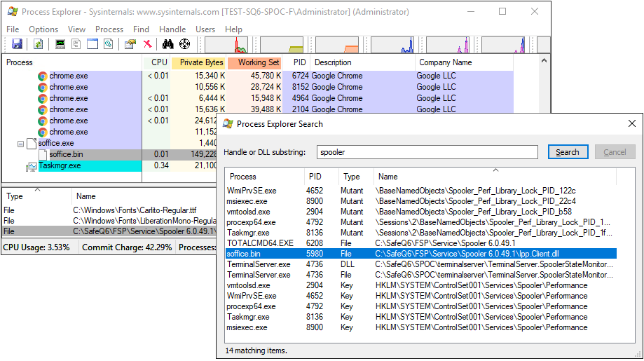Click the binoculars Find icon
Image resolution: width=644 pixels, height=361 pixels.
(168, 44)
